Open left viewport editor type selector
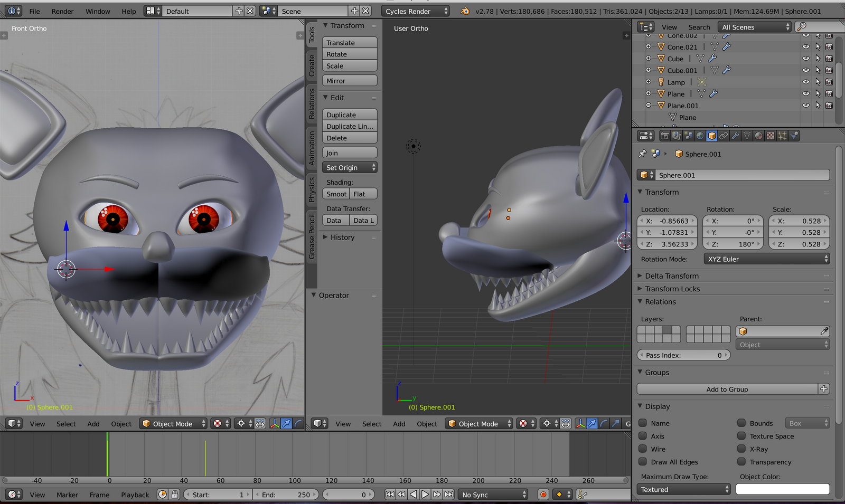This screenshot has width=845, height=504. [x=14, y=423]
